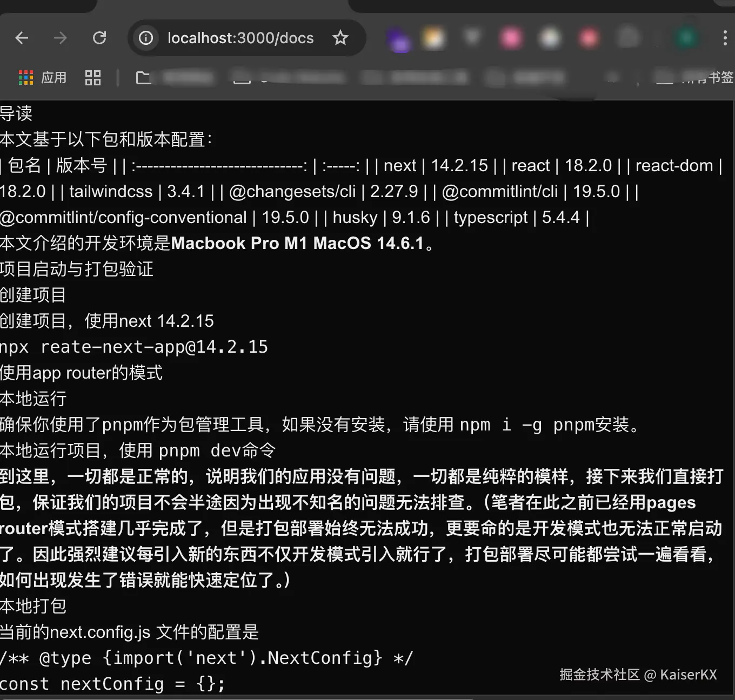Image resolution: width=735 pixels, height=700 pixels.
Task: Click the line 本文基于以下包和版本配置
Action: pyautogui.click(x=106, y=139)
